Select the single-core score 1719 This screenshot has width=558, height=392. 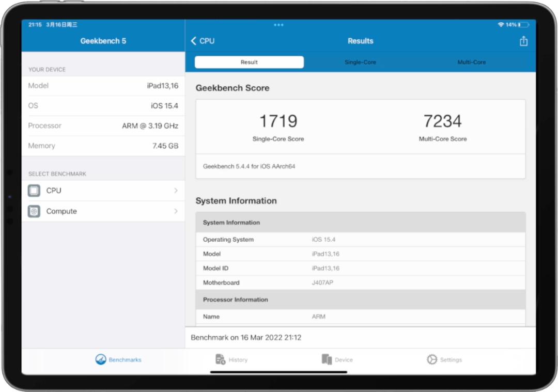point(278,121)
